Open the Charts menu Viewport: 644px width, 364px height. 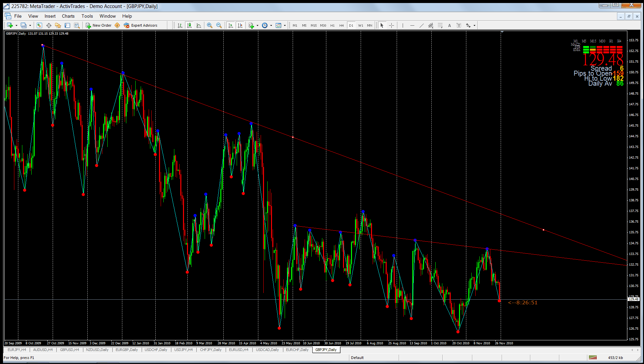tap(68, 16)
